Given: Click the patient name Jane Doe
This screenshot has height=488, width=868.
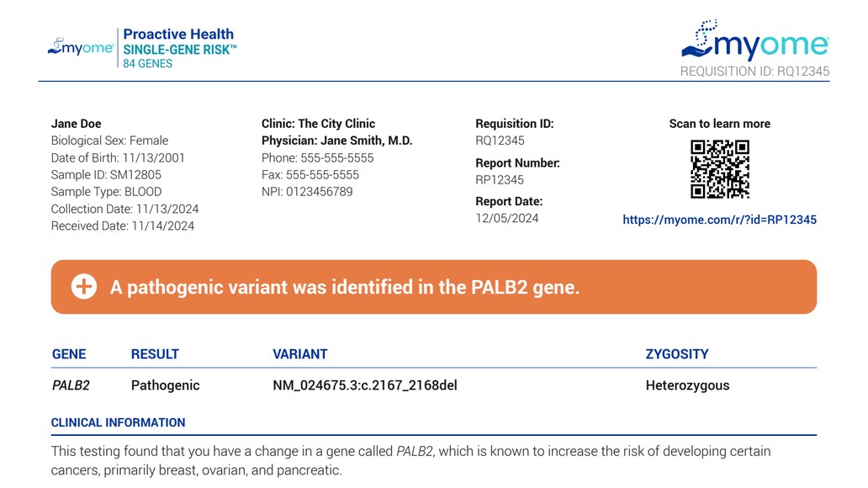Looking at the screenshot, I should point(77,124).
